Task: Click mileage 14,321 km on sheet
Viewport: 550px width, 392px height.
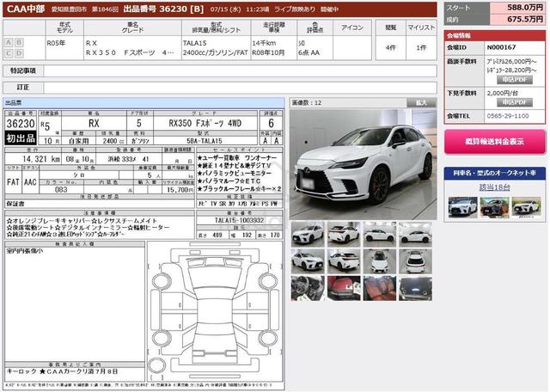Action: tap(41, 159)
